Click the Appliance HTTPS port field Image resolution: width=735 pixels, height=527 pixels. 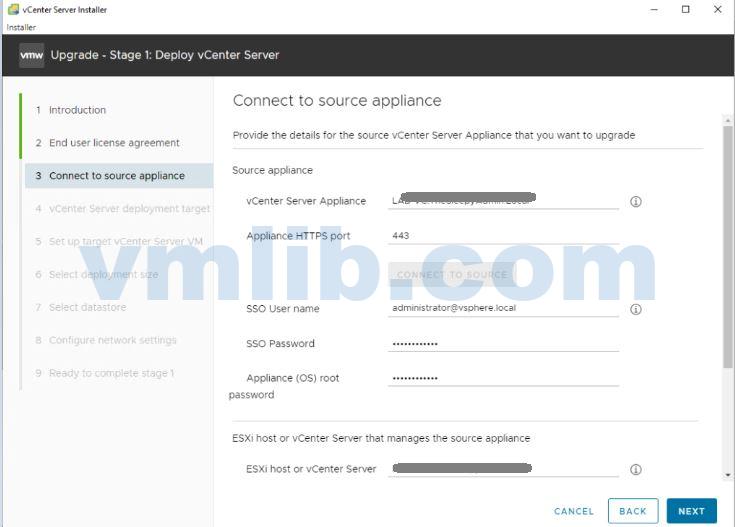pos(503,235)
